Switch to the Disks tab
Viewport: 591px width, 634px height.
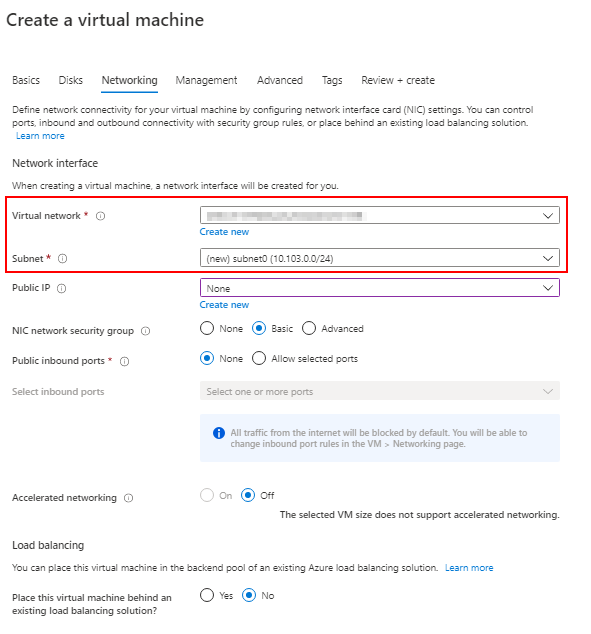(x=71, y=80)
